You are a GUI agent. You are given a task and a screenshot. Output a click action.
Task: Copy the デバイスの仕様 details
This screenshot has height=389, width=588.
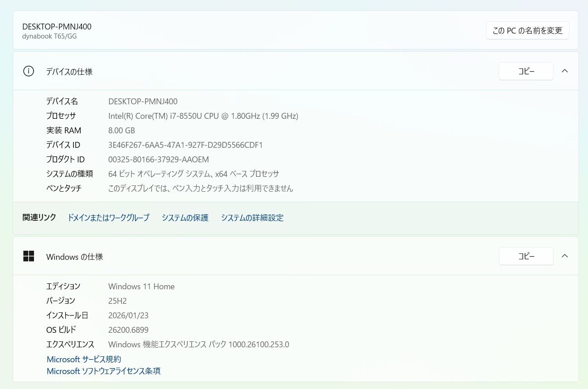point(526,71)
